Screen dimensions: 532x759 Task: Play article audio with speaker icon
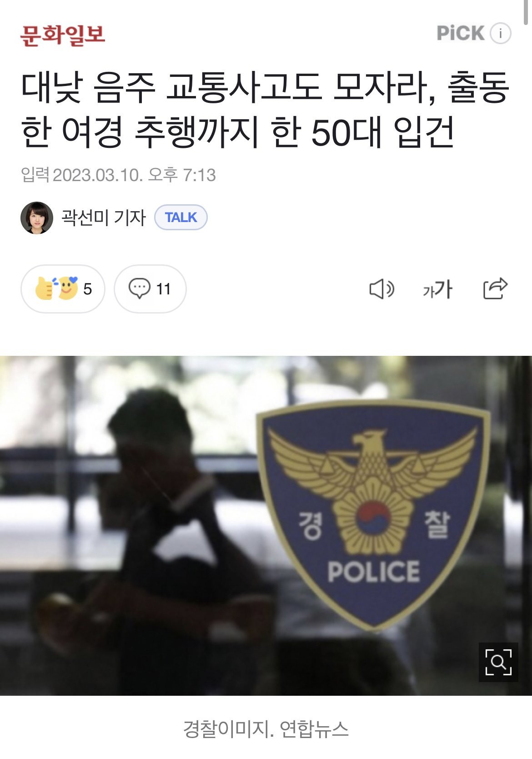381,289
